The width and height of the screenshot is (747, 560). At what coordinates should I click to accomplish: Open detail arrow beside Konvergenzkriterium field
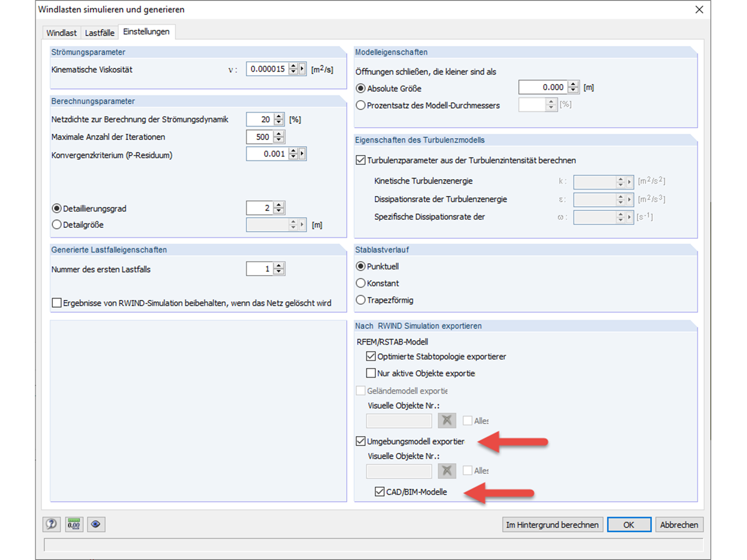[303, 154]
